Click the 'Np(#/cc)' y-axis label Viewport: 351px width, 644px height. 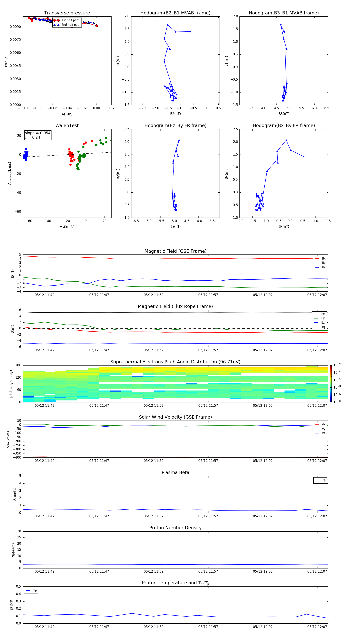click(13, 550)
